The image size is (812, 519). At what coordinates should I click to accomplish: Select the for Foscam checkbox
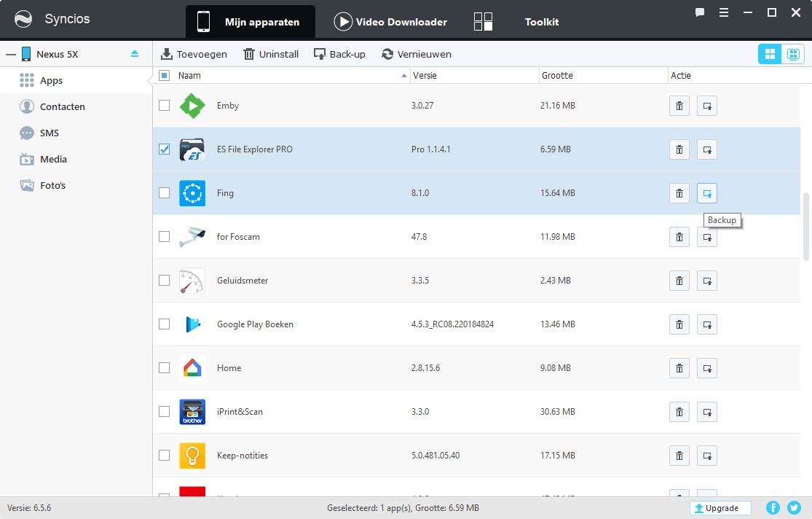coord(164,236)
